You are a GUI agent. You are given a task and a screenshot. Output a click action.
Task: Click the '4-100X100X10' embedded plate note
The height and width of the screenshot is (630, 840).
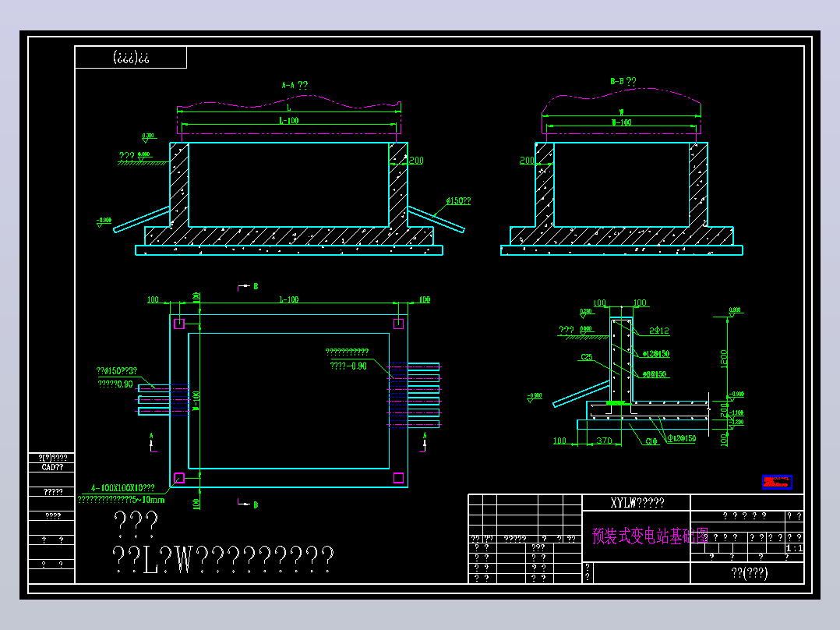pos(122,488)
